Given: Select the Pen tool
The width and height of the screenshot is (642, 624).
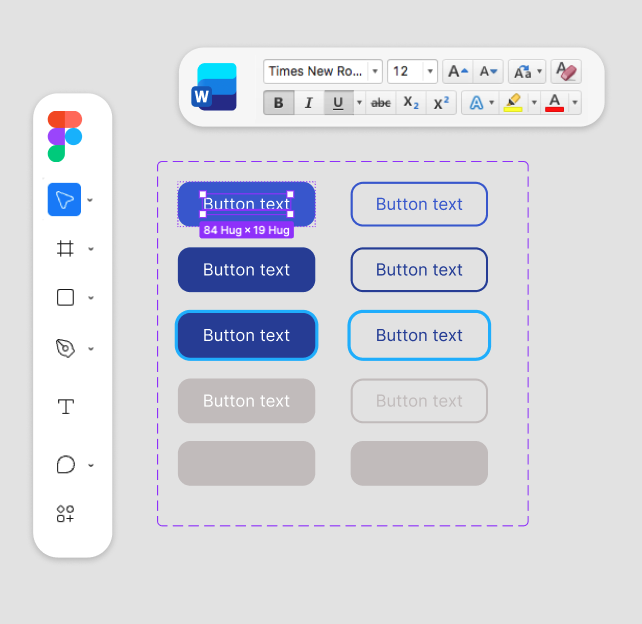Looking at the screenshot, I should [x=65, y=348].
